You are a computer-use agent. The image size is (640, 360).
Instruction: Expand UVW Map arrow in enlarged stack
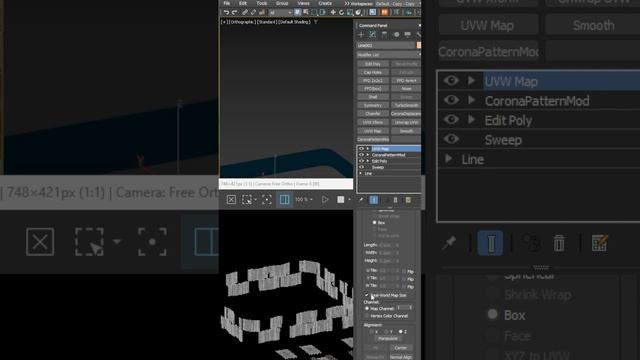(x=471, y=80)
